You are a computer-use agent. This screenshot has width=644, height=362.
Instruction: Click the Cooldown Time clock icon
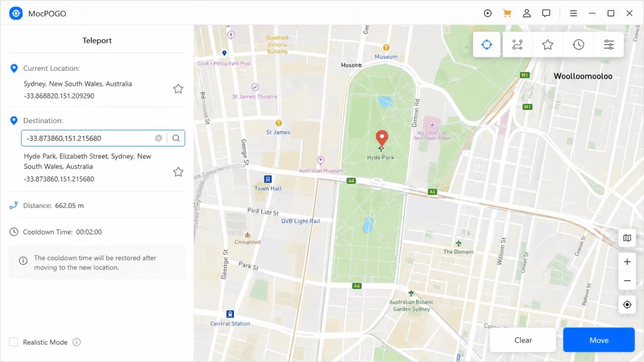14,232
